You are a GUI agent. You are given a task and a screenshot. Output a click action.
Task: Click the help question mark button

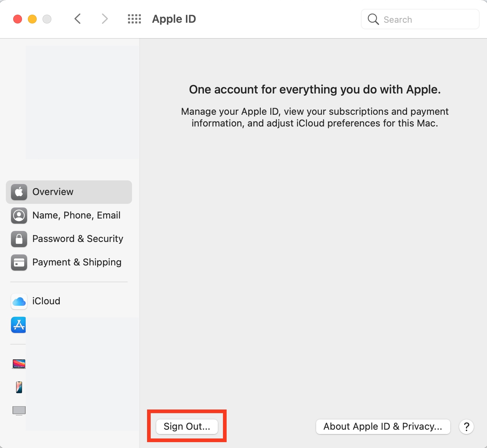[466, 426]
